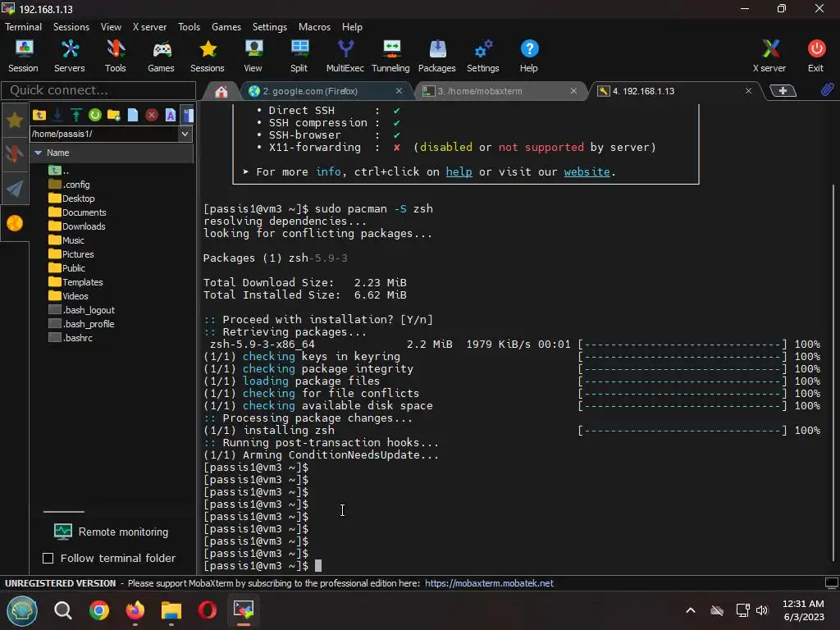Open the Servers toolbar icon
This screenshot has width=840, height=630.
pos(70,56)
